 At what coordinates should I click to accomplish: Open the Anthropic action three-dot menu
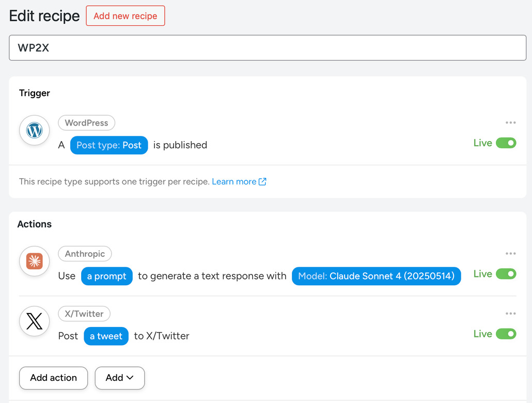(x=510, y=254)
